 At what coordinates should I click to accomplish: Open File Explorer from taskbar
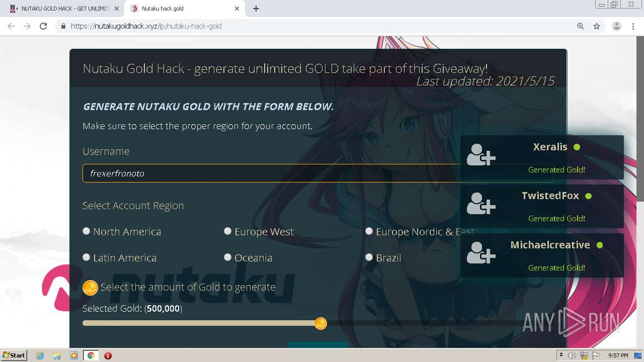[57, 355]
